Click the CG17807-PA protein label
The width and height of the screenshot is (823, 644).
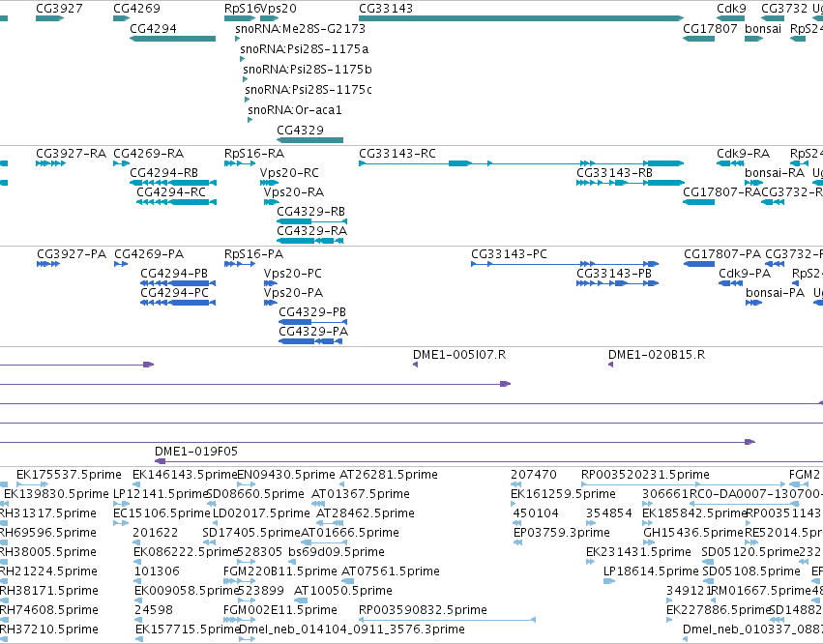pos(722,254)
